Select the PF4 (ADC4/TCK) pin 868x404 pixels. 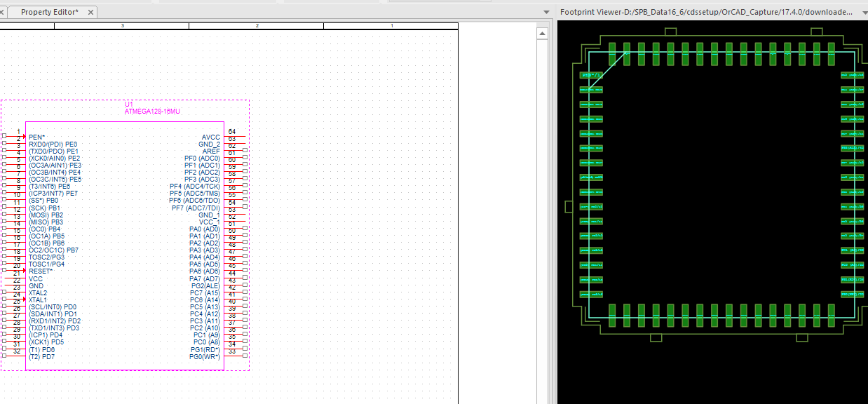tap(195, 187)
